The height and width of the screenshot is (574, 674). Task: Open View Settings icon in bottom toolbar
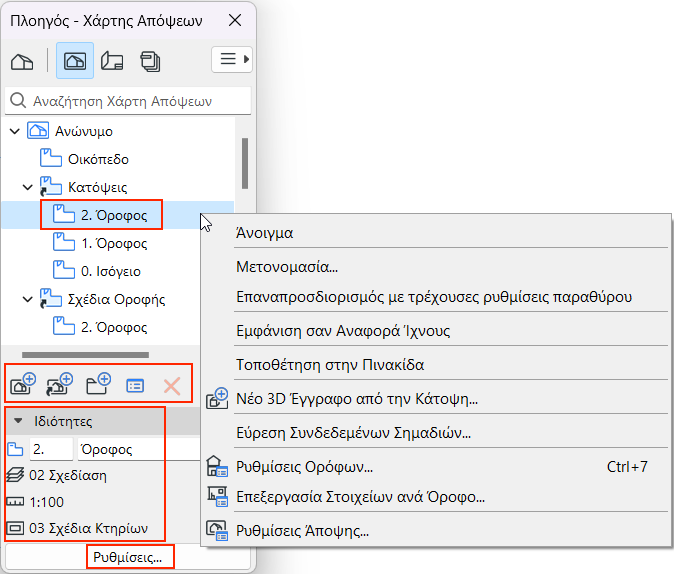(x=135, y=386)
